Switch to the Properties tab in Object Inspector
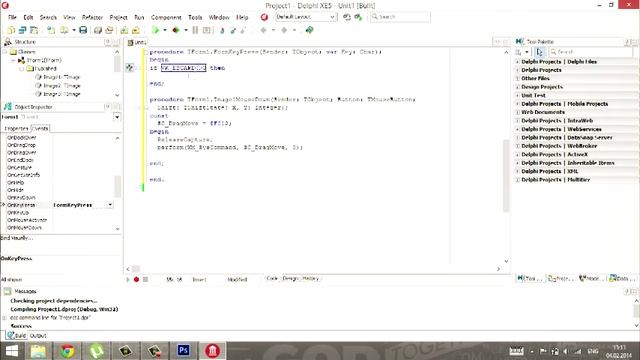This screenshot has width=640, height=360. coord(16,129)
